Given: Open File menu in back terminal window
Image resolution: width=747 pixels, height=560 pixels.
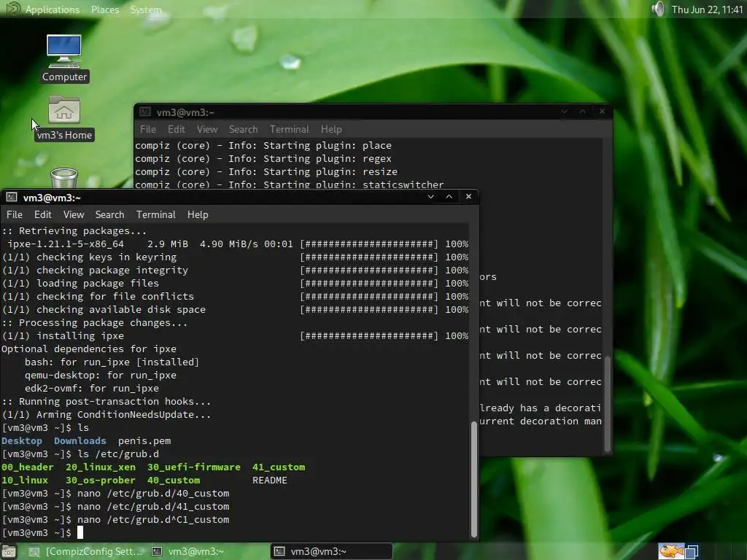Looking at the screenshot, I should click(147, 129).
